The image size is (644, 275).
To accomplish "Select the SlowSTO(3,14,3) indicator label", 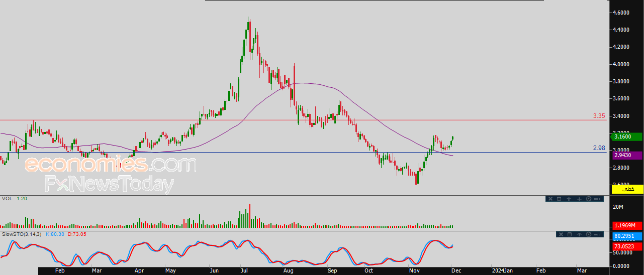I will point(23,234).
